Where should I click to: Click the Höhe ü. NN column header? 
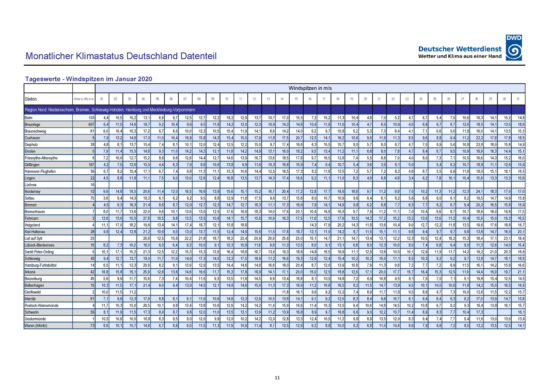point(84,99)
